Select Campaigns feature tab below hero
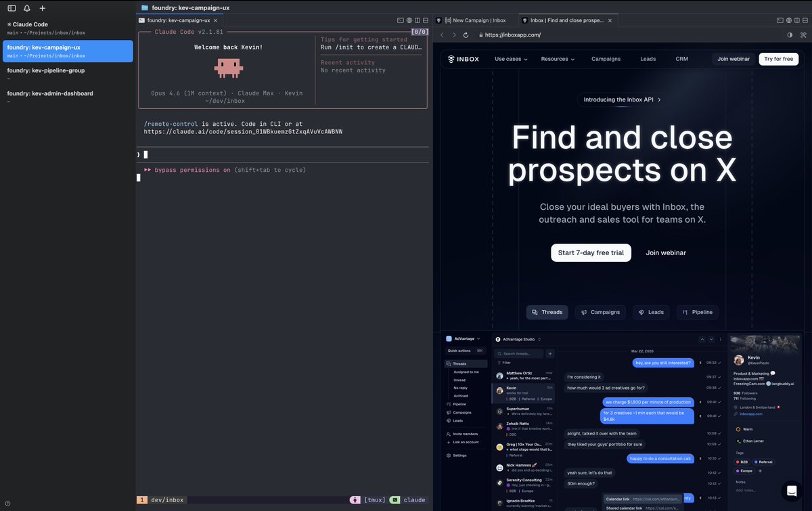This screenshot has height=511, width=812. [601, 312]
